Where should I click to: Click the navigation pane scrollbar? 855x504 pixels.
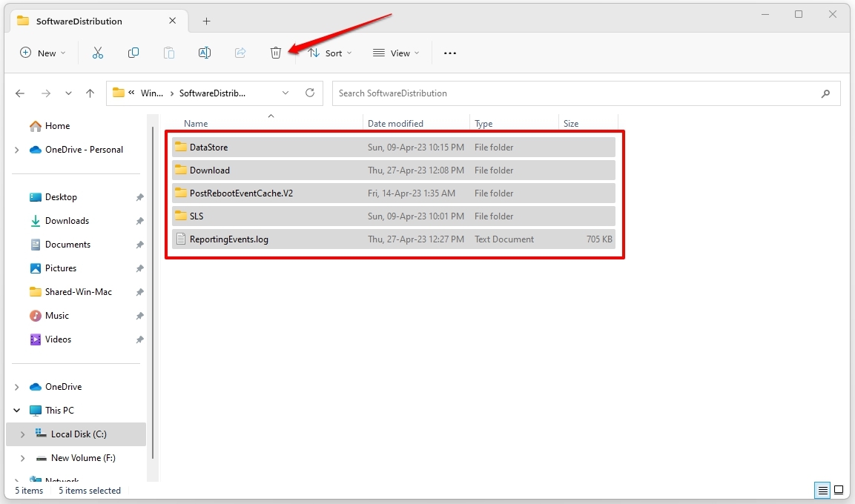(153, 294)
